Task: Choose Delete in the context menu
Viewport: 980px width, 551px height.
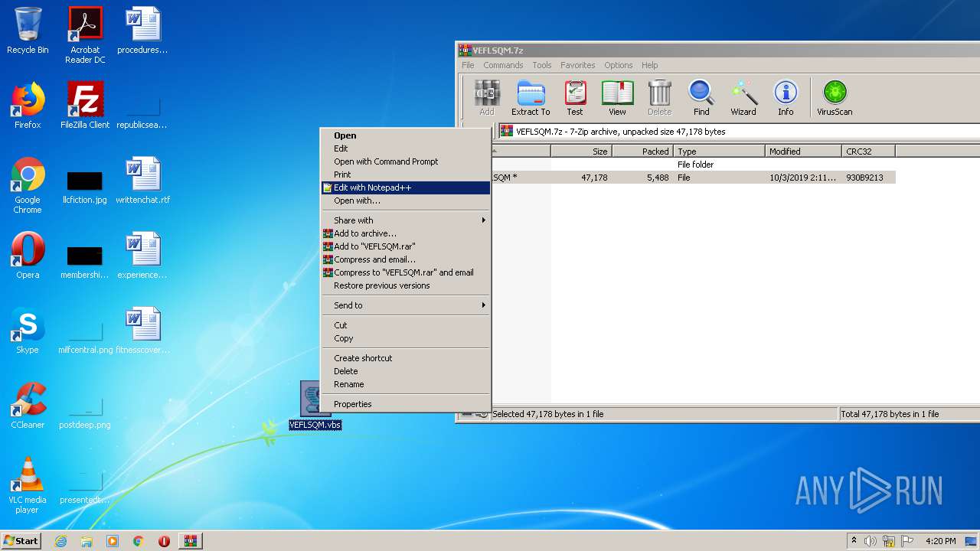Action: 406,371
